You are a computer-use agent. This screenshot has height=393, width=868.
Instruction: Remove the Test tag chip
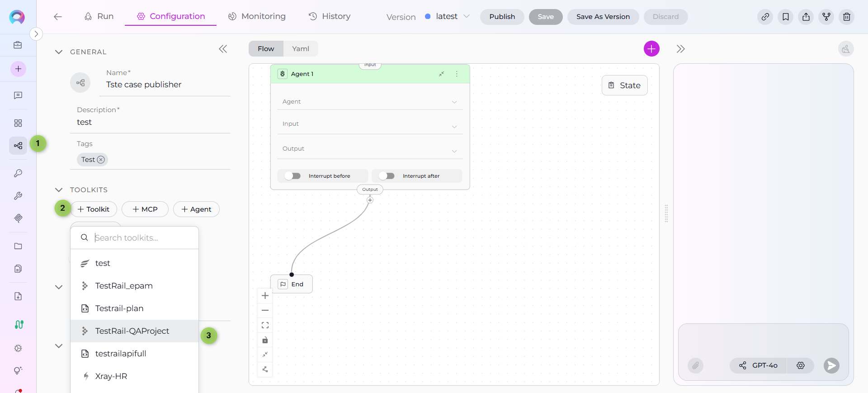(x=101, y=160)
